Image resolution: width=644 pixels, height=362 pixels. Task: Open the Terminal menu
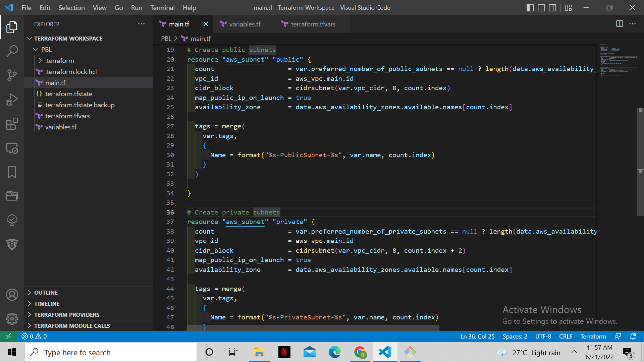click(162, 7)
